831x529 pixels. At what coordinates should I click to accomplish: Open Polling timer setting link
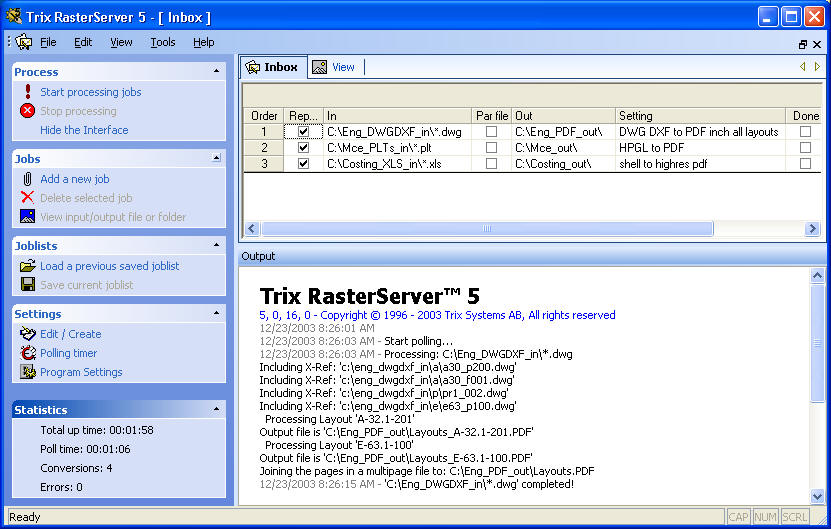click(68, 353)
